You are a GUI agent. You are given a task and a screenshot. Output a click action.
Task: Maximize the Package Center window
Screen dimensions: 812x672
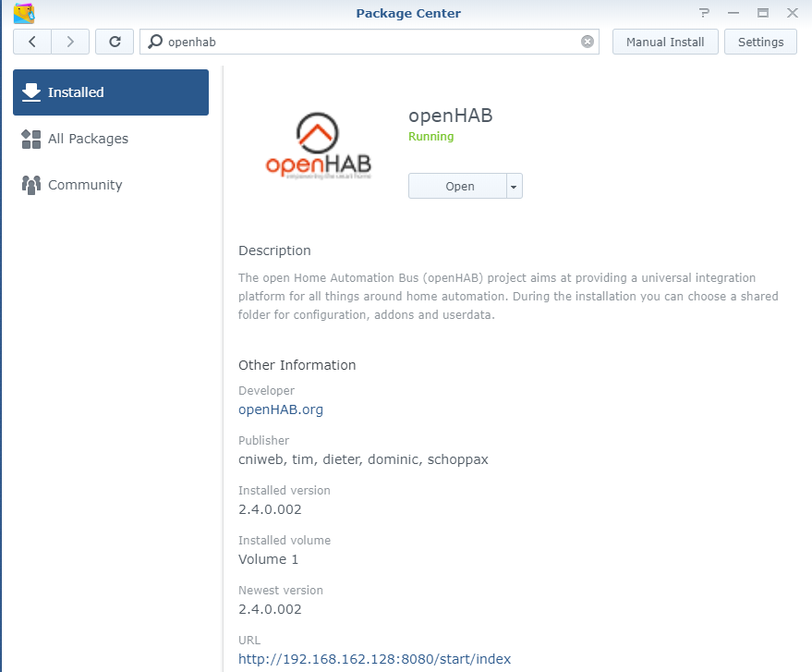click(x=762, y=13)
